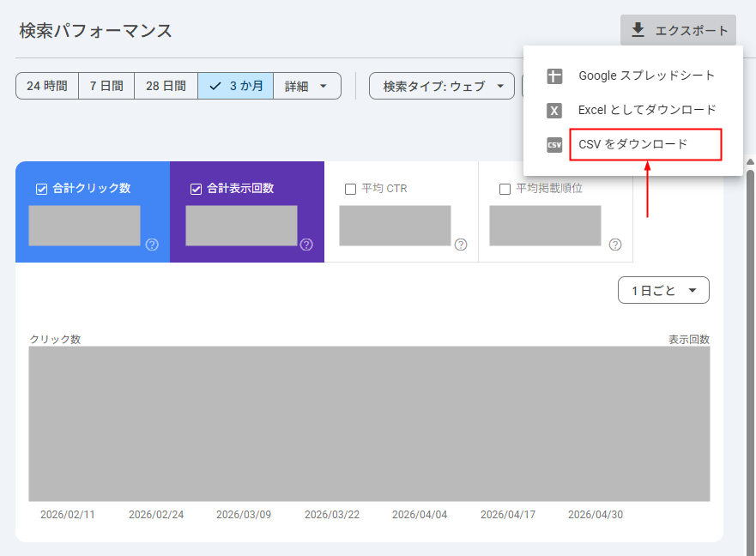
Task: Click the 2026/04/17 date label on chart
Action: point(508,515)
